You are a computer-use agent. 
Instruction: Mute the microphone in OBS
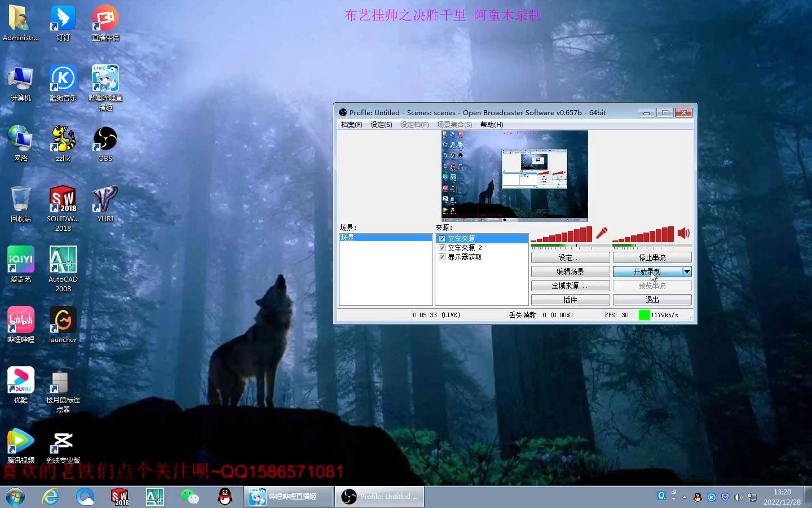(602, 233)
